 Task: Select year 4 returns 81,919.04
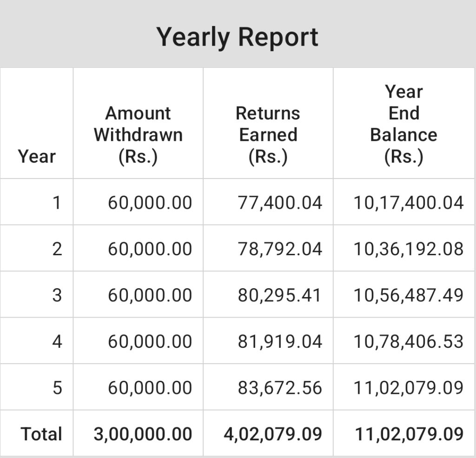pos(280,341)
